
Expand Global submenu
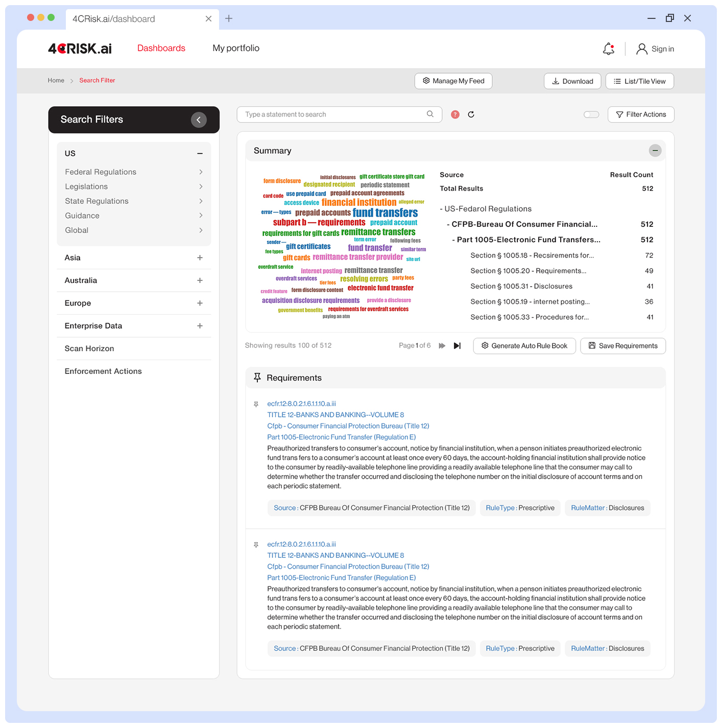coord(201,230)
